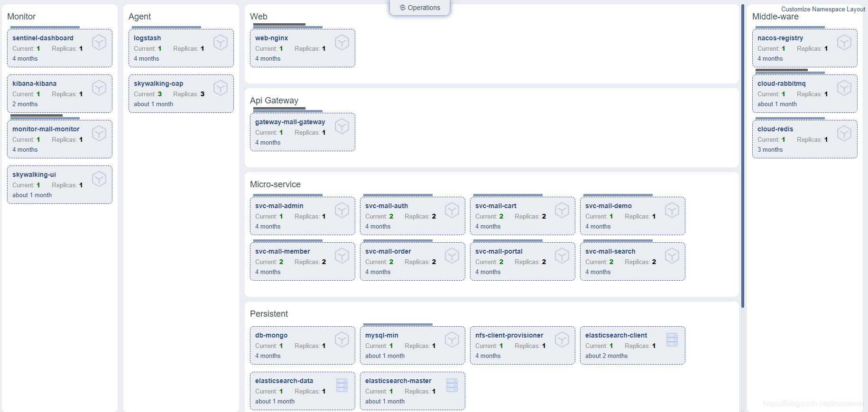Click the elasticsearch-master statefulset server icon

(452, 385)
